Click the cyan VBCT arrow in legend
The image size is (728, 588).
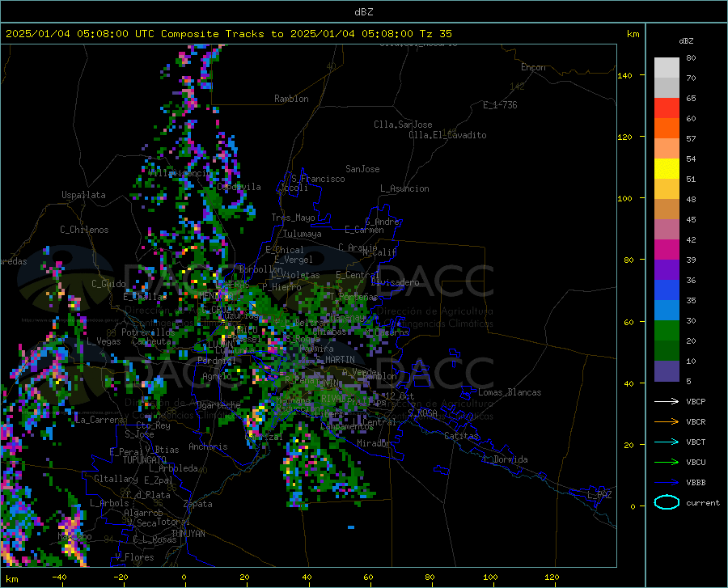pyautogui.click(x=667, y=442)
